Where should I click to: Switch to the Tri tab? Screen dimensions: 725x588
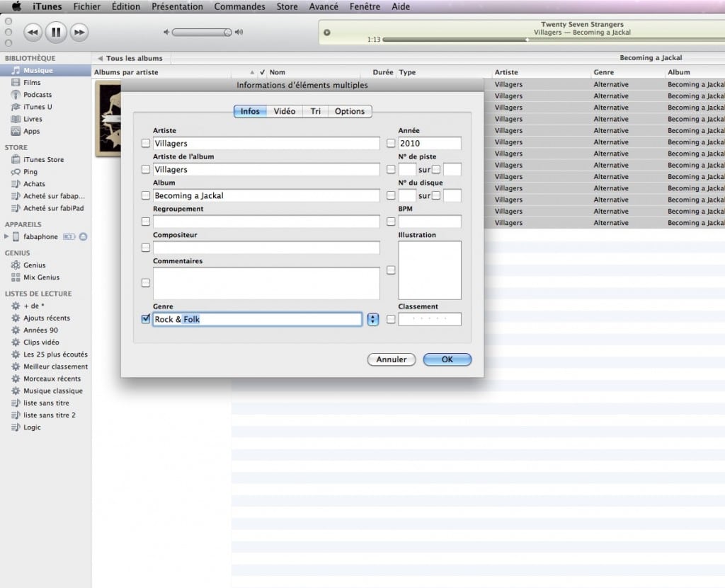point(315,111)
